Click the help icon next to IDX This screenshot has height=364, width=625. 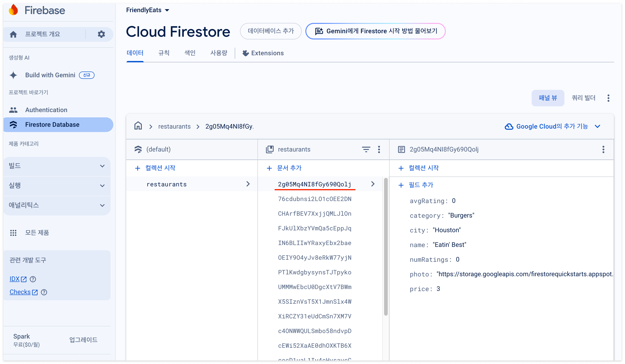coord(33,279)
